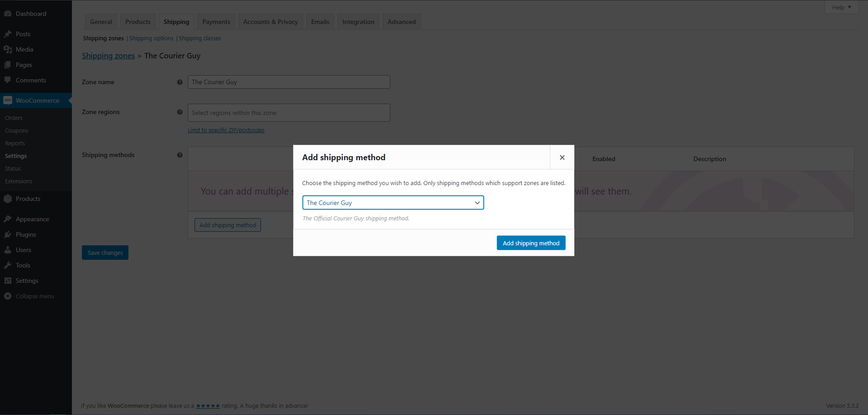Click the Pages icon in sidebar
The width and height of the screenshot is (868, 415).
click(x=8, y=65)
